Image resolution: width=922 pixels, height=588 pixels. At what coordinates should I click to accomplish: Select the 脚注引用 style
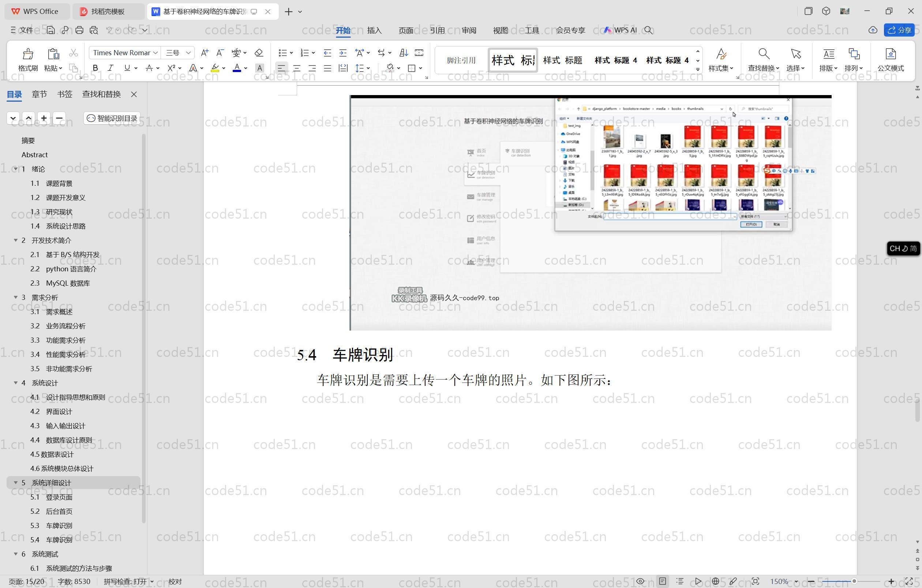point(461,60)
